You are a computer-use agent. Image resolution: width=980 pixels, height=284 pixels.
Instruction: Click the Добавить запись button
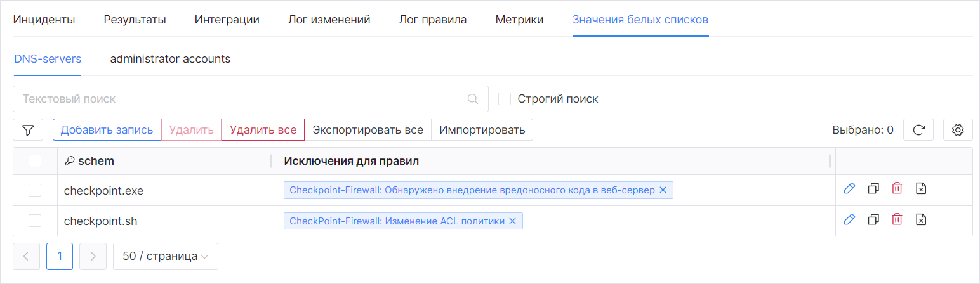click(107, 130)
